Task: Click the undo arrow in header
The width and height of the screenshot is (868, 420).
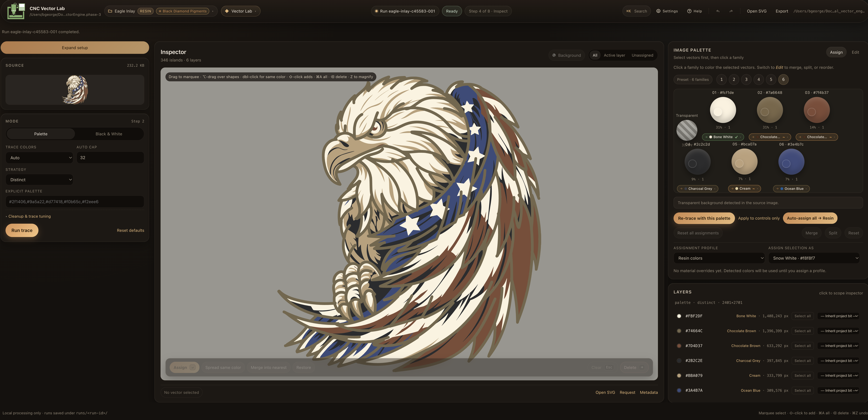Action: point(718,11)
